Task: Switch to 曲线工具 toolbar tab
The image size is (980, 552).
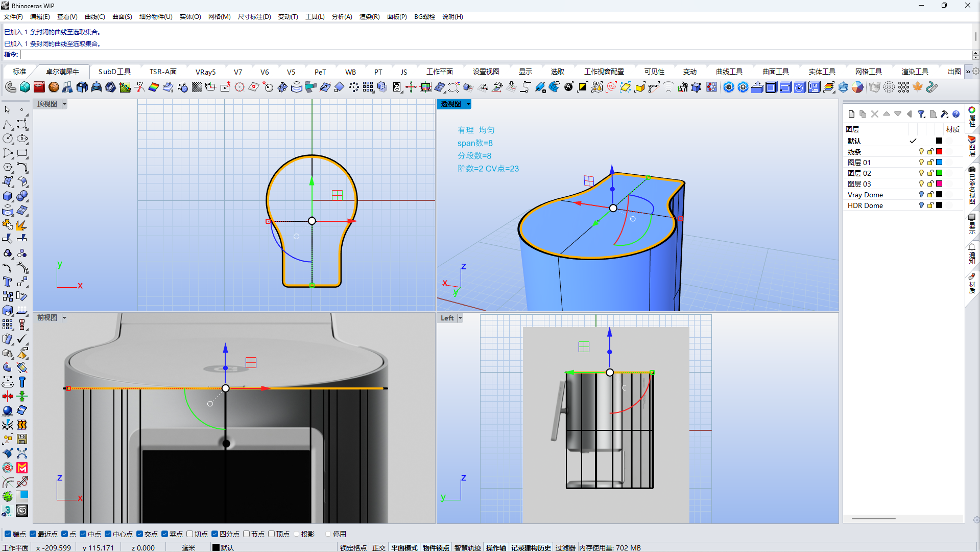Action: tap(729, 72)
